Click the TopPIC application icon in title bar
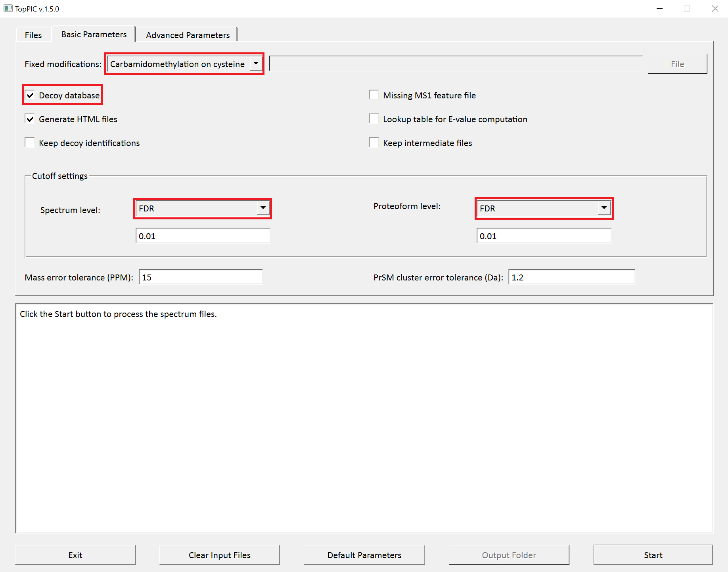Screen dimensions: 728x572 click(8, 8)
